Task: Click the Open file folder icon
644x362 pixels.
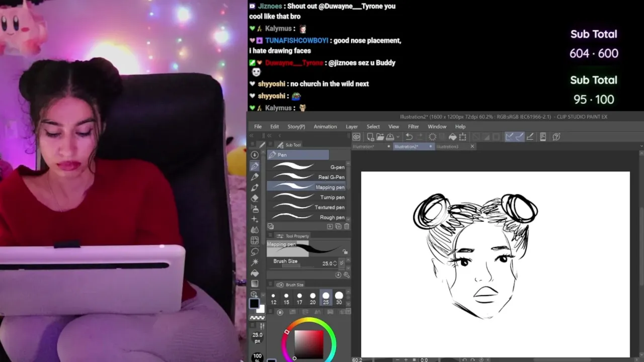Action: [380, 137]
